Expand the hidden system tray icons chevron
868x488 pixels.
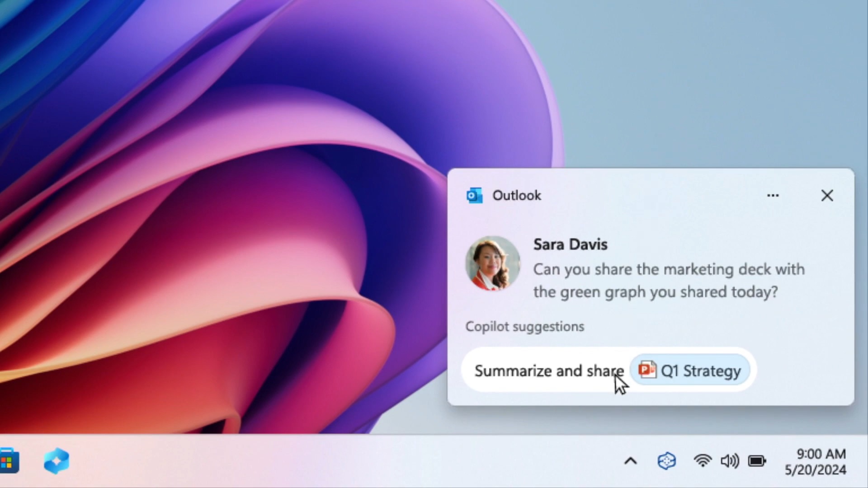631,461
